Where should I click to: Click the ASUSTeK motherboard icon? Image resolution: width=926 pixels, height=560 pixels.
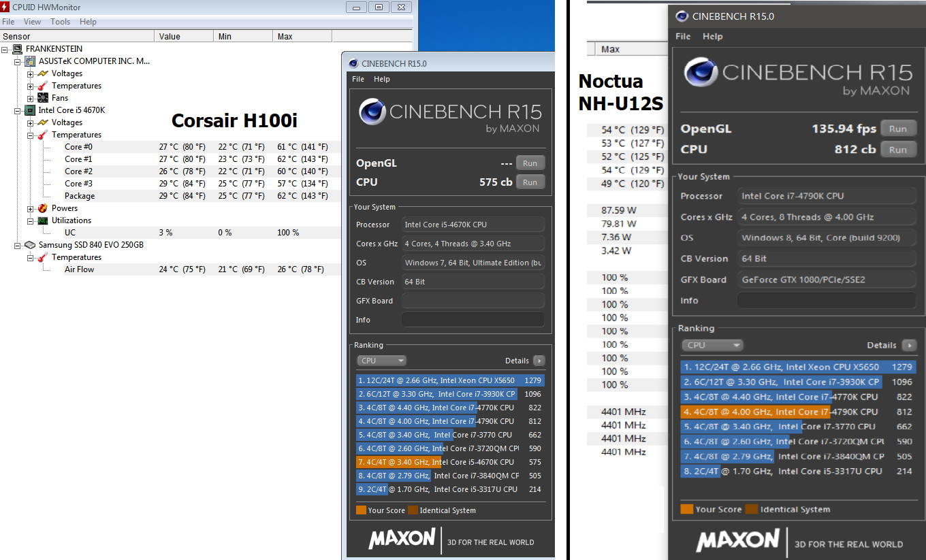30,61
